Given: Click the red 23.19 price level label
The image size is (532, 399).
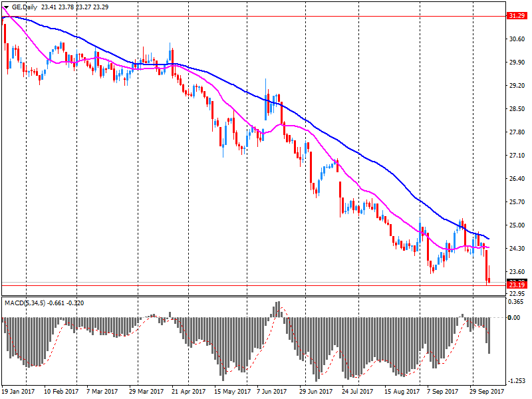Looking at the screenshot, I should pyautogui.click(x=517, y=285).
